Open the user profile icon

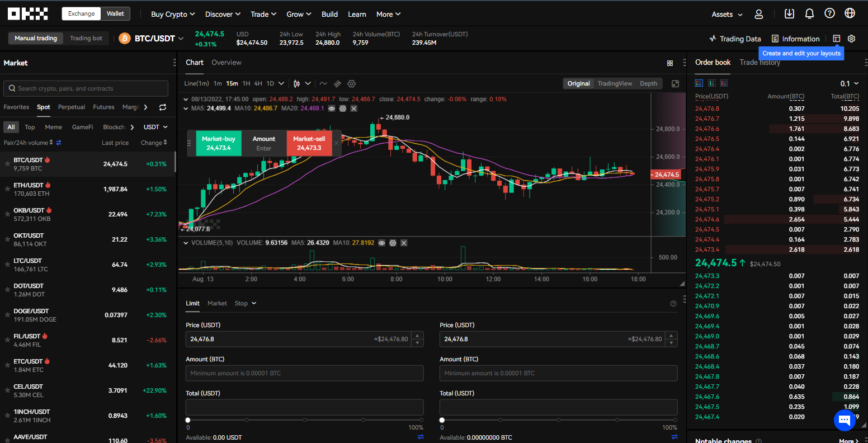click(x=759, y=14)
